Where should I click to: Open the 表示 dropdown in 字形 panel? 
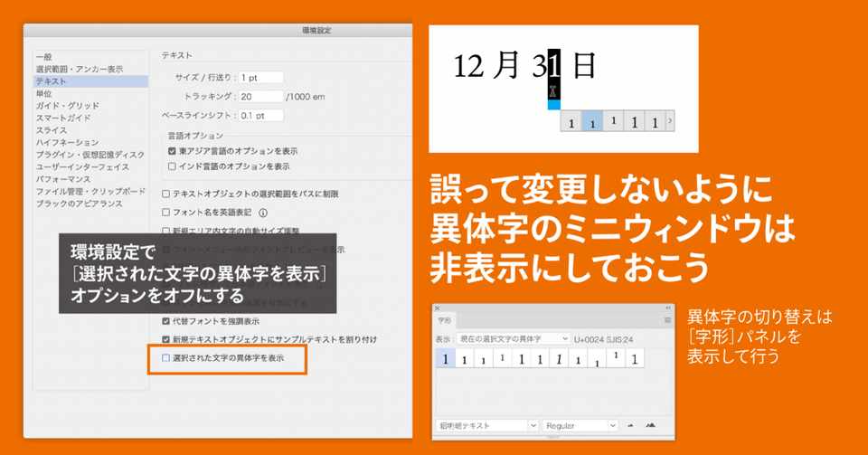513,338
